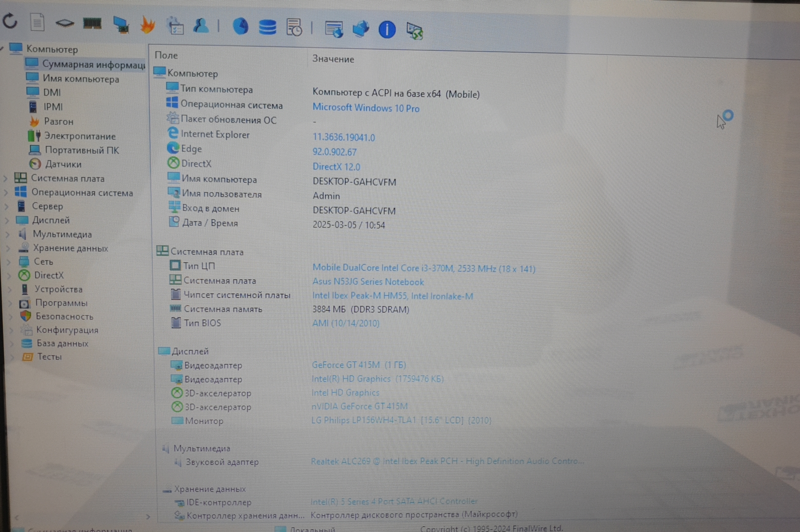Screen dimensions: 800x532
Task: Open the Microsoft Windows 10 Pro link
Action: point(366,108)
